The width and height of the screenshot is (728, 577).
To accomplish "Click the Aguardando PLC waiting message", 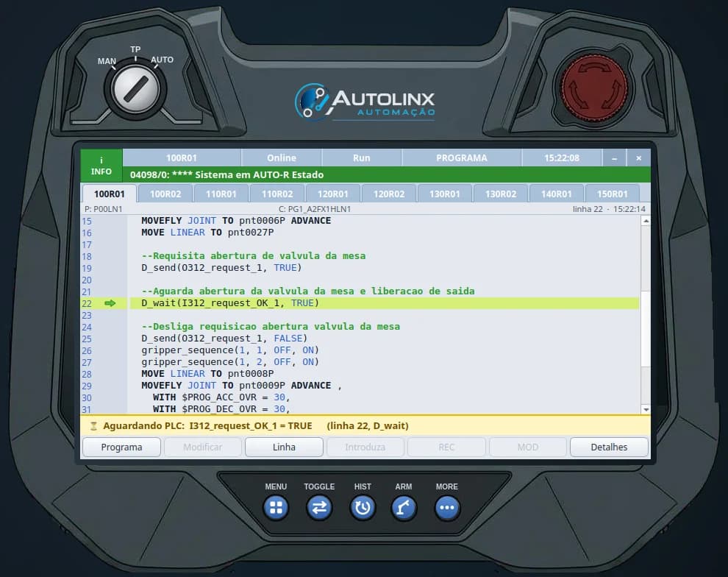I will pos(256,426).
